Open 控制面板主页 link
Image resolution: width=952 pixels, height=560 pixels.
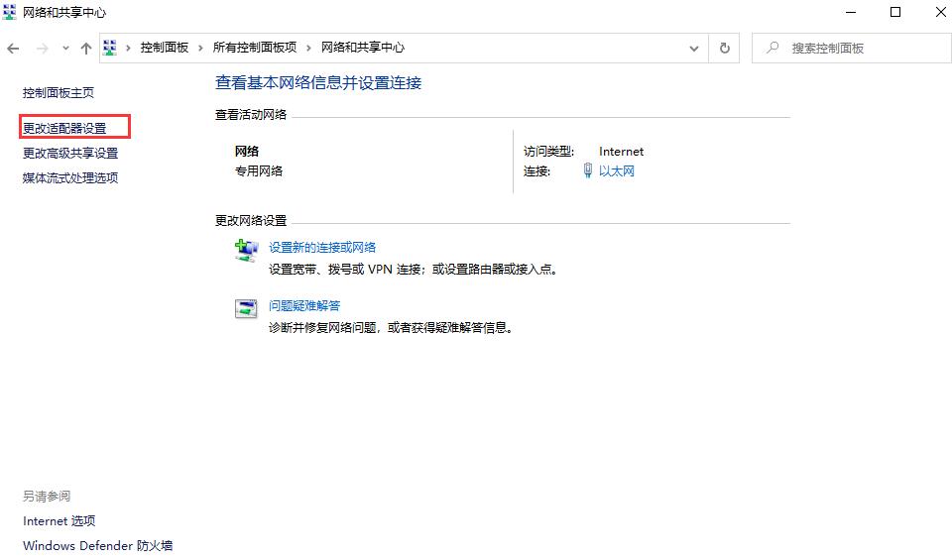click(x=59, y=93)
